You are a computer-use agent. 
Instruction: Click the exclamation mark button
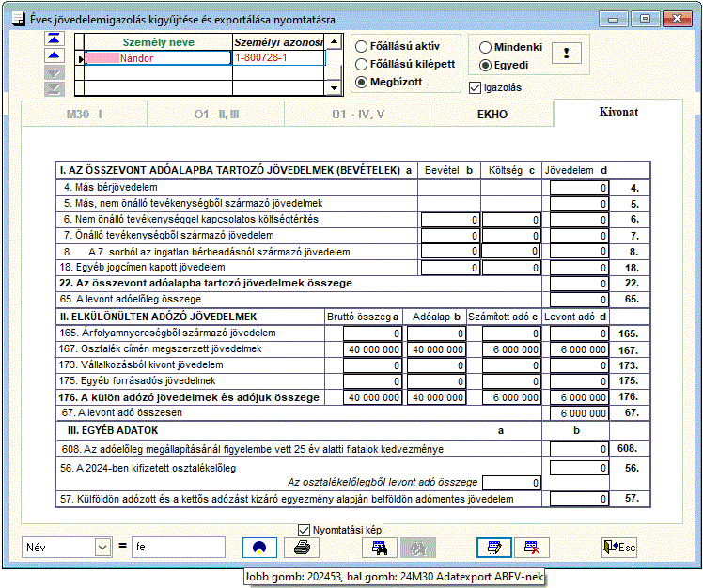(567, 54)
